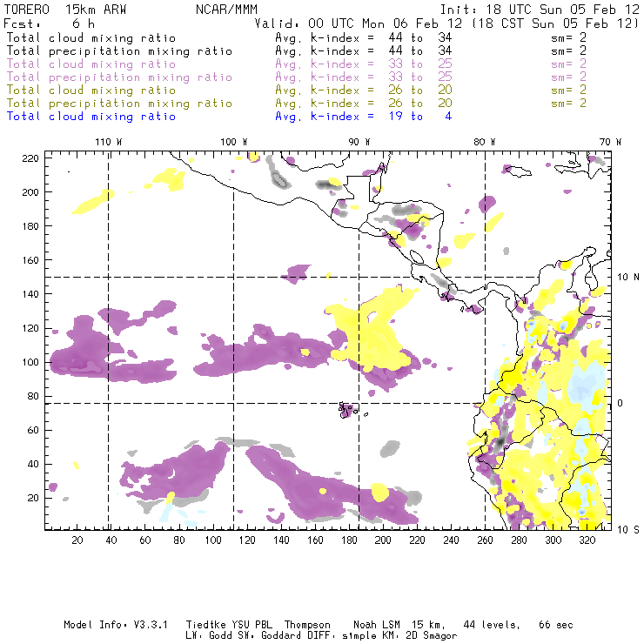
Task: Select the "Fcst: 6 h" forecast hour text
Action: click(49, 23)
